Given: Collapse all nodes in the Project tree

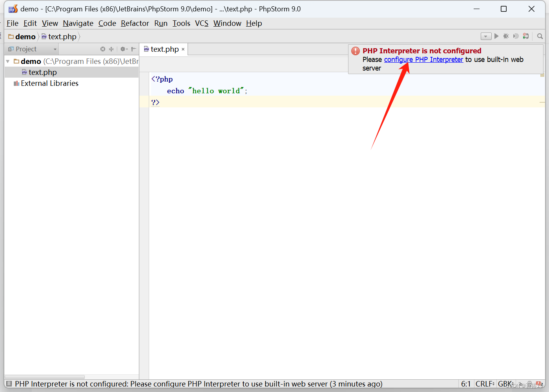Looking at the screenshot, I should pos(111,49).
